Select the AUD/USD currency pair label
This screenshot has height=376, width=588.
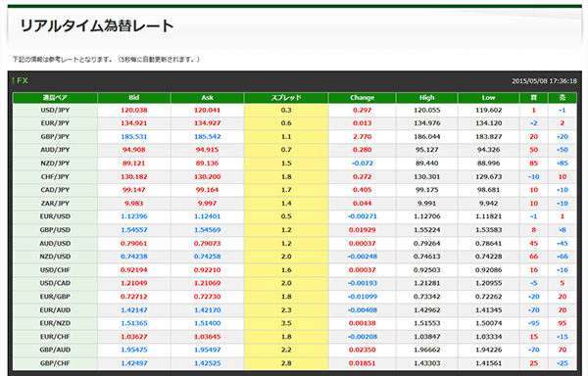pos(55,244)
